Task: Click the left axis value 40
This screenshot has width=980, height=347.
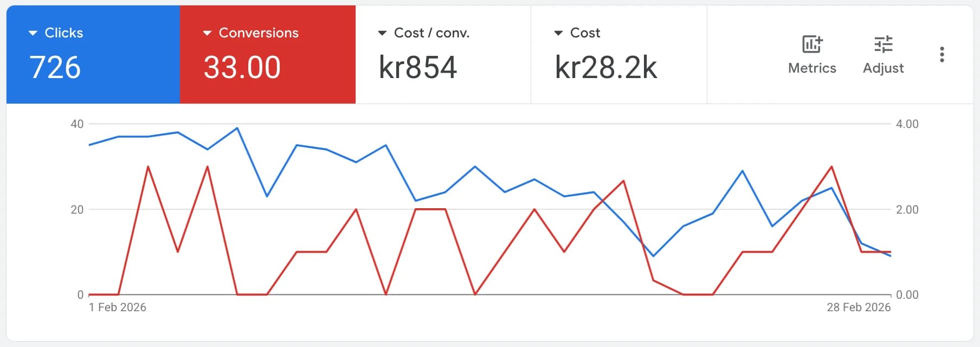Action: [77, 124]
